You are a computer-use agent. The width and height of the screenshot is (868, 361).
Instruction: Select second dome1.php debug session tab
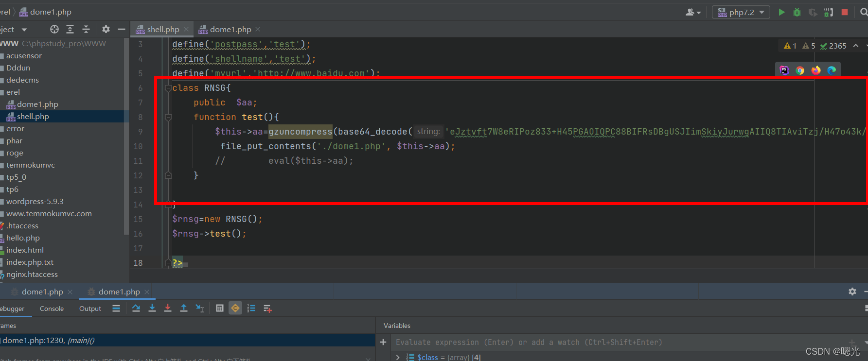[119, 292]
